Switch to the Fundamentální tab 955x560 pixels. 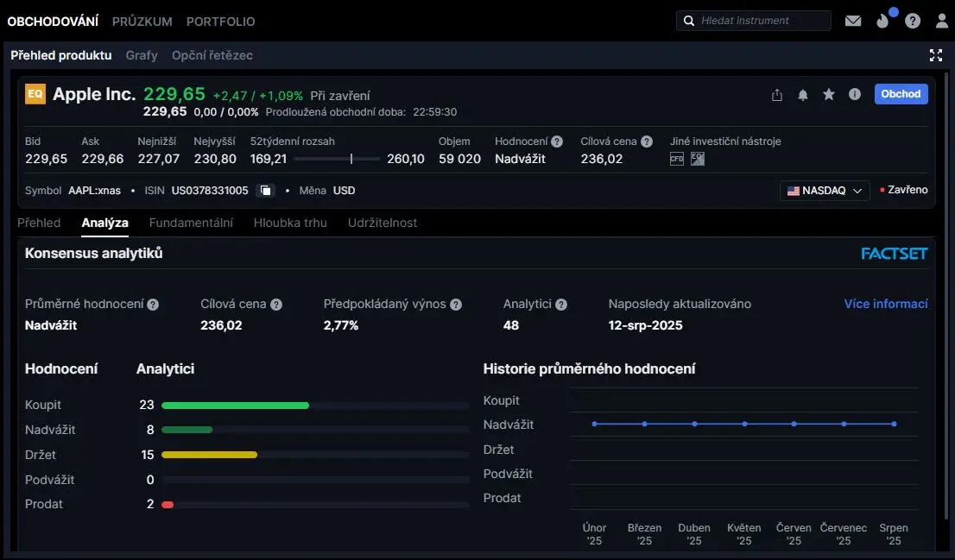191,223
